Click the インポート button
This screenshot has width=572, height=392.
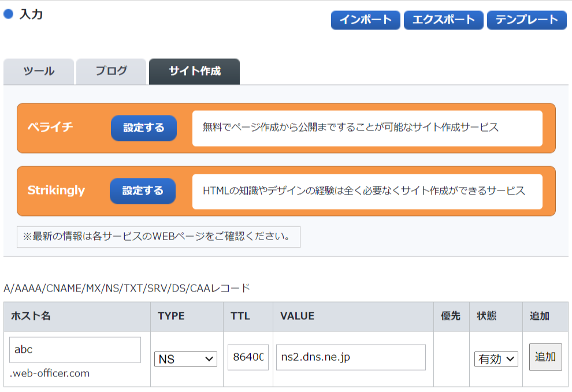click(x=366, y=20)
